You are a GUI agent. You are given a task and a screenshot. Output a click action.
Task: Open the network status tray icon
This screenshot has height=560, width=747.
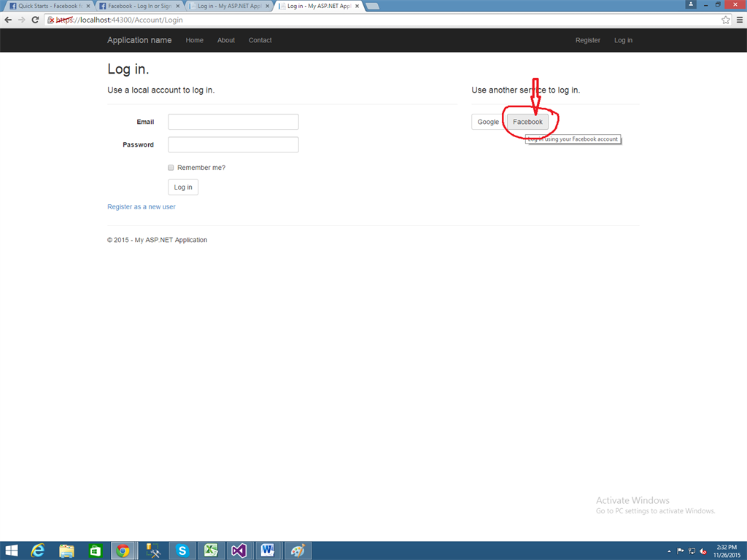(691, 551)
